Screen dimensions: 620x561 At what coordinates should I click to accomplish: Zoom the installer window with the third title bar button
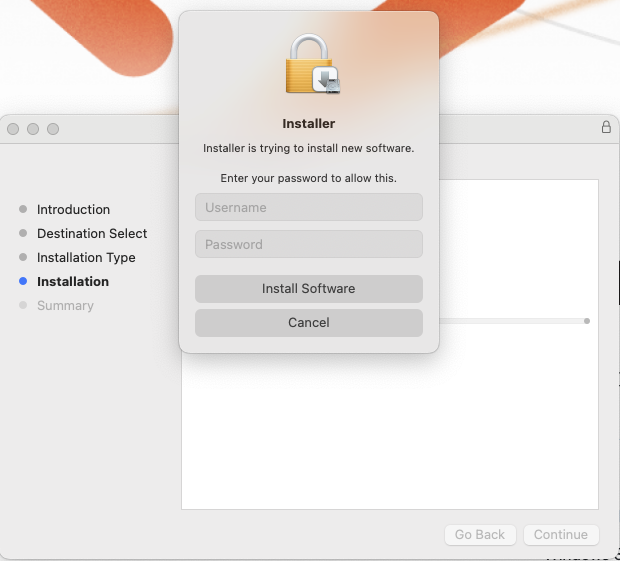tap(53, 129)
